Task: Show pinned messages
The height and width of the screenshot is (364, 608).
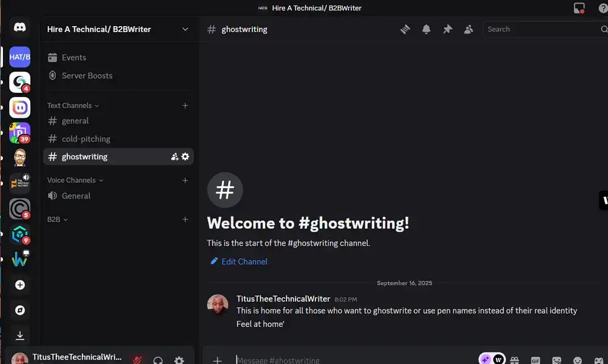Action: [448, 29]
